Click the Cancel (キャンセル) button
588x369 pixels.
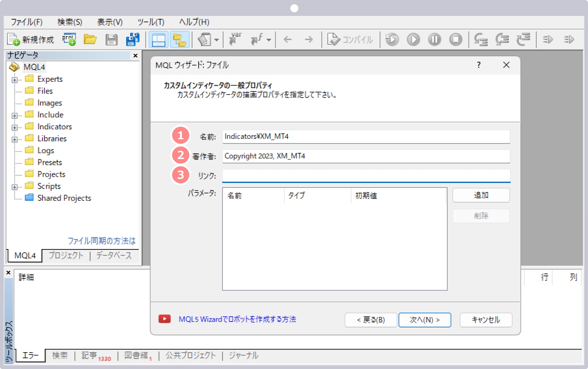click(x=486, y=320)
